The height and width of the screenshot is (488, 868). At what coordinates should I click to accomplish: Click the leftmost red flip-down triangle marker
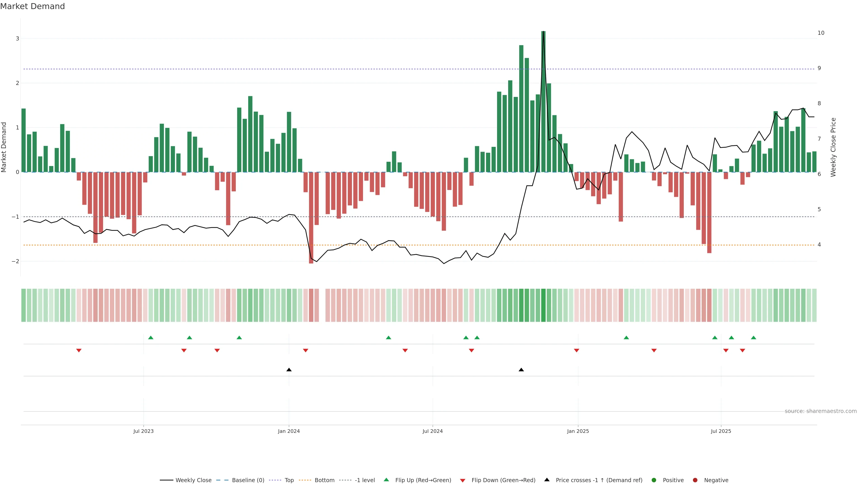tap(79, 351)
